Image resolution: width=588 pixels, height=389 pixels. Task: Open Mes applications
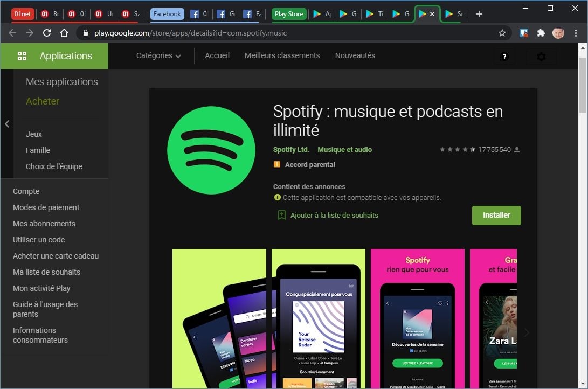(x=62, y=82)
